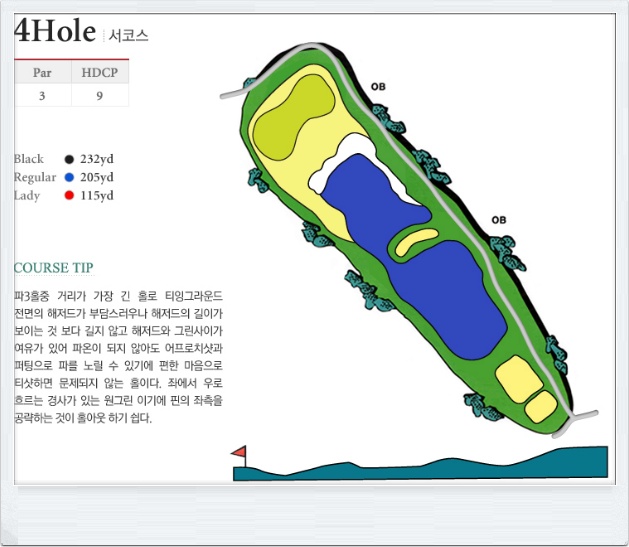
Task: Click the COURSE TIP heading
Action: pyautogui.click(x=54, y=268)
